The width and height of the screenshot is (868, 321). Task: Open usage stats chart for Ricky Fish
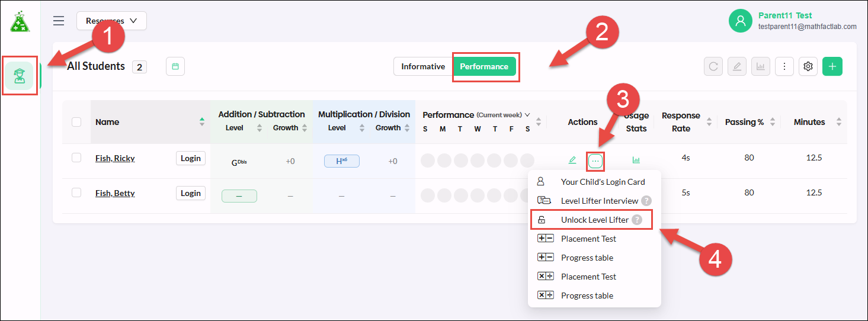(636, 160)
